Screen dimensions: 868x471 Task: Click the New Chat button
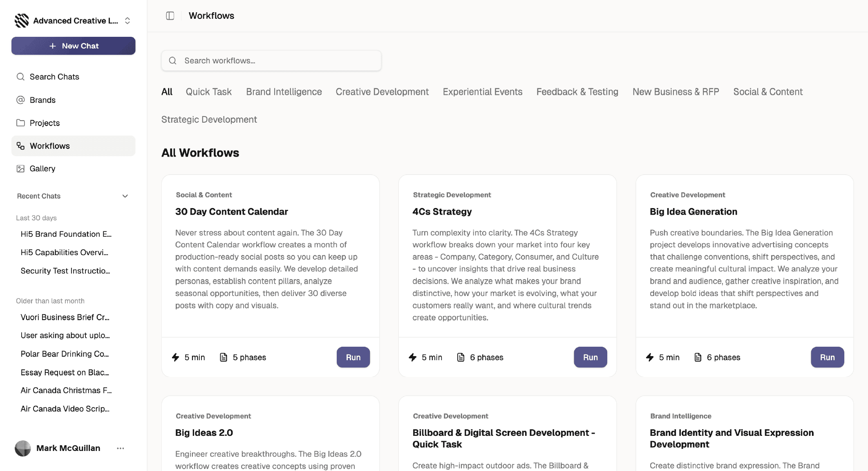pos(73,46)
